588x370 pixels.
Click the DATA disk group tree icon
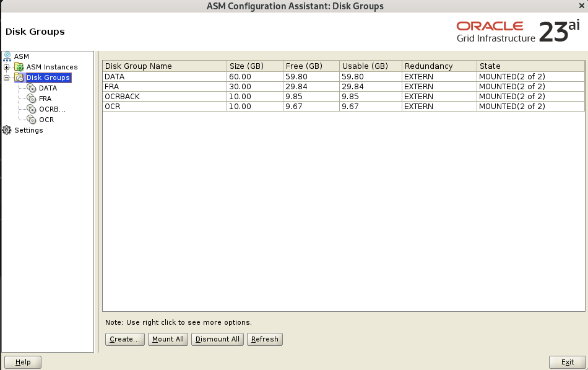pyautogui.click(x=32, y=88)
